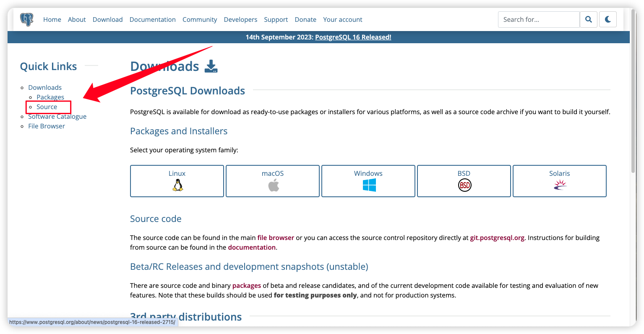Click the page vertical scrollbar
The image size is (644, 334).
pyautogui.click(x=633, y=90)
